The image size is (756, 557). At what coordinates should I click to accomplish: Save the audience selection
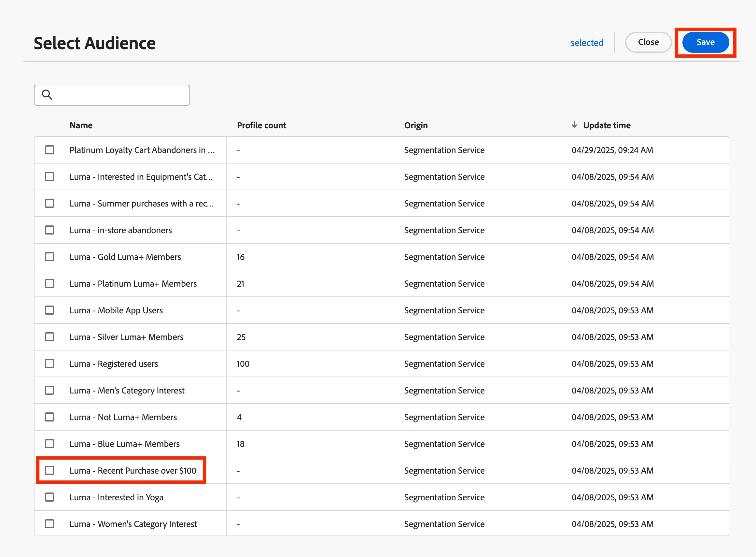(706, 42)
